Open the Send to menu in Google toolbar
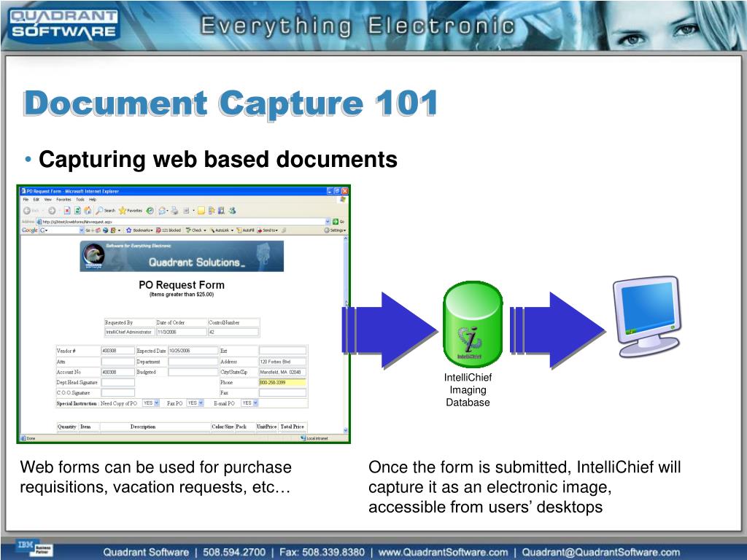The width and height of the screenshot is (747, 560). (x=267, y=230)
